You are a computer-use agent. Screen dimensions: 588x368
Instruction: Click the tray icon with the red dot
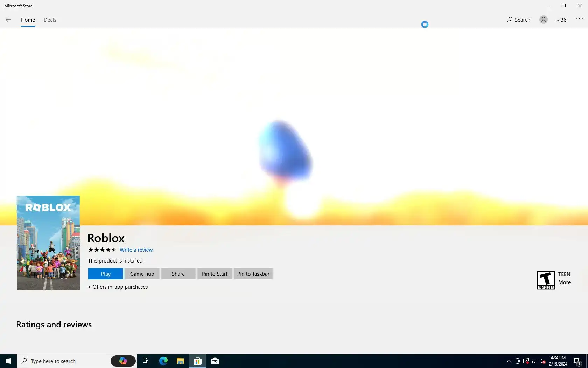coord(526,361)
